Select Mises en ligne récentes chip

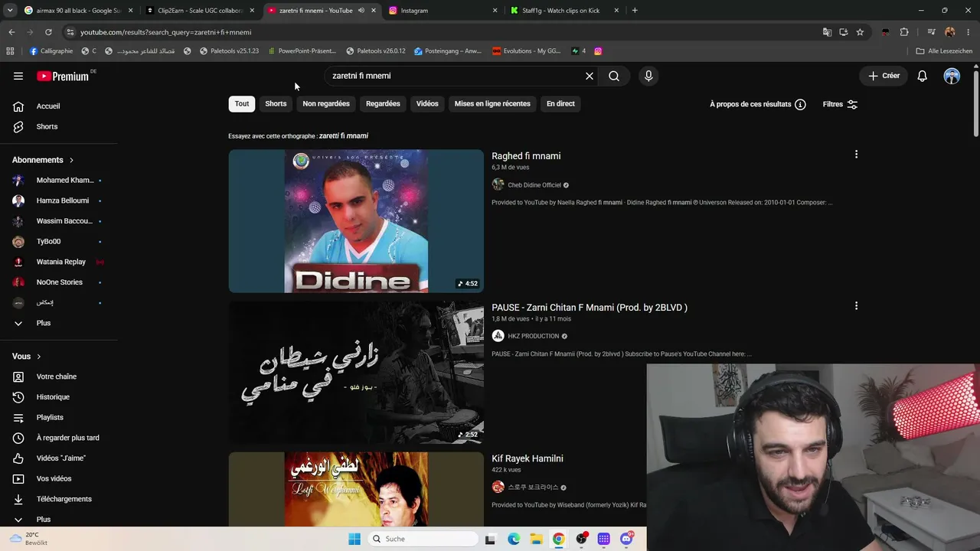(x=492, y=104)
